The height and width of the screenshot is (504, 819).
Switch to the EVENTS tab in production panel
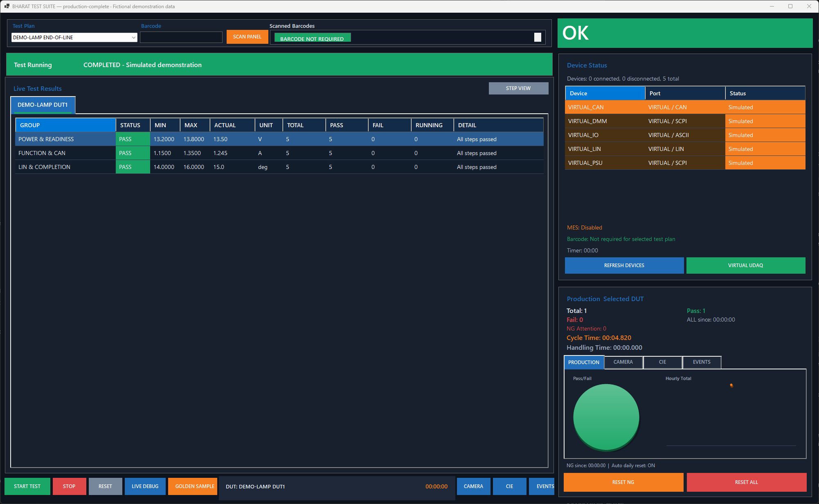702,362
